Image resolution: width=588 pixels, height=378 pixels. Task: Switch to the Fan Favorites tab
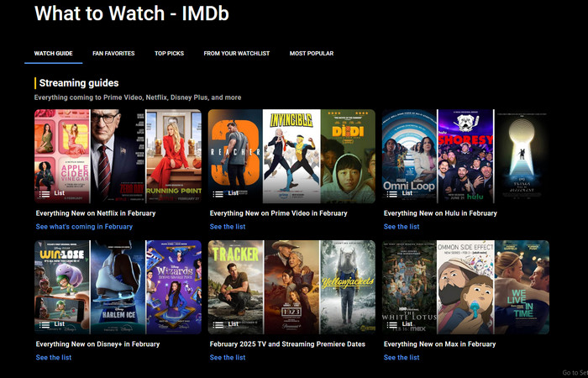click(113, 53)
